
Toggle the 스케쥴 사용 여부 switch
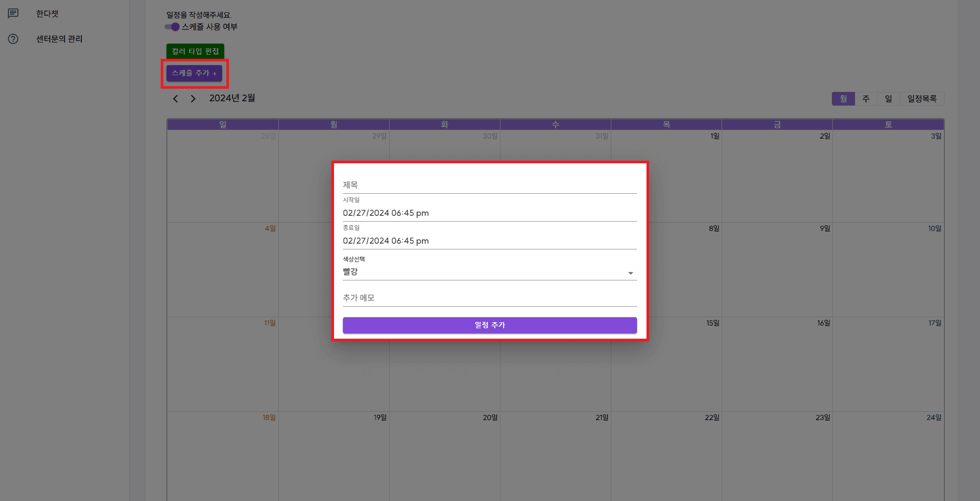point(172,27)
